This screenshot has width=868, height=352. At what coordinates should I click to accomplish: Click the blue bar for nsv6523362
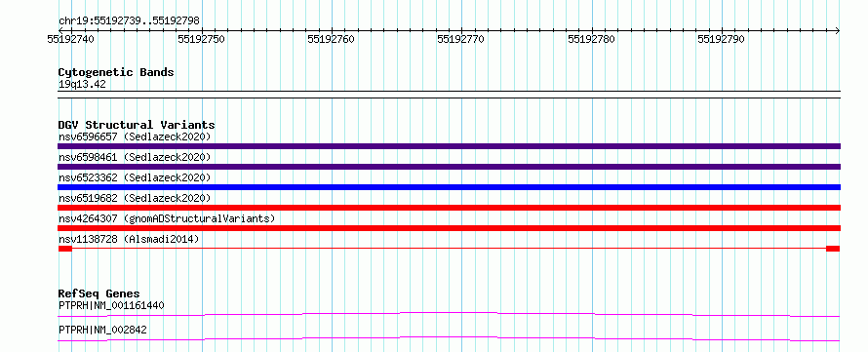pyautogui.click(x=449, y=187)
